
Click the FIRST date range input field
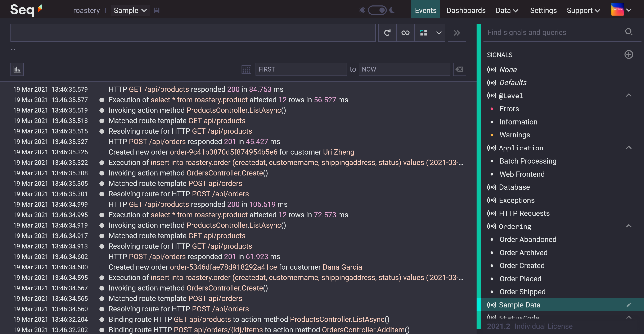[301, 69]
